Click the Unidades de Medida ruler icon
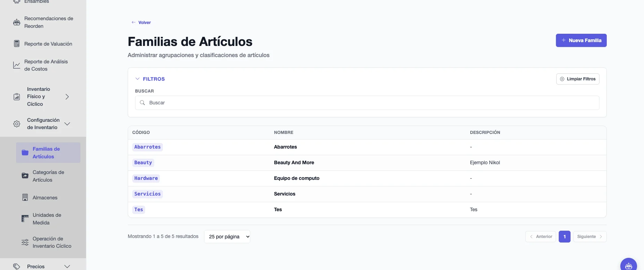The height and width of the screenshot is (270, 644). point(25,219)
